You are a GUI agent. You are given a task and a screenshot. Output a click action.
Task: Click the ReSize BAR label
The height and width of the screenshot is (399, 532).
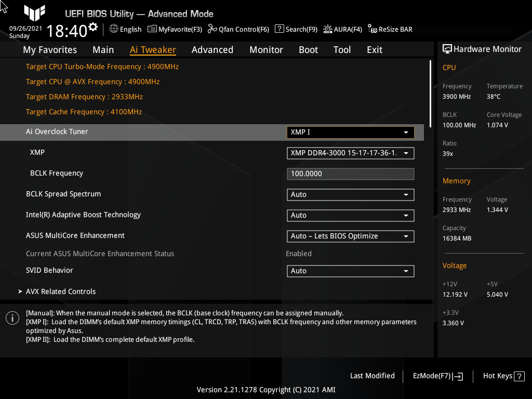click(395, 29)
